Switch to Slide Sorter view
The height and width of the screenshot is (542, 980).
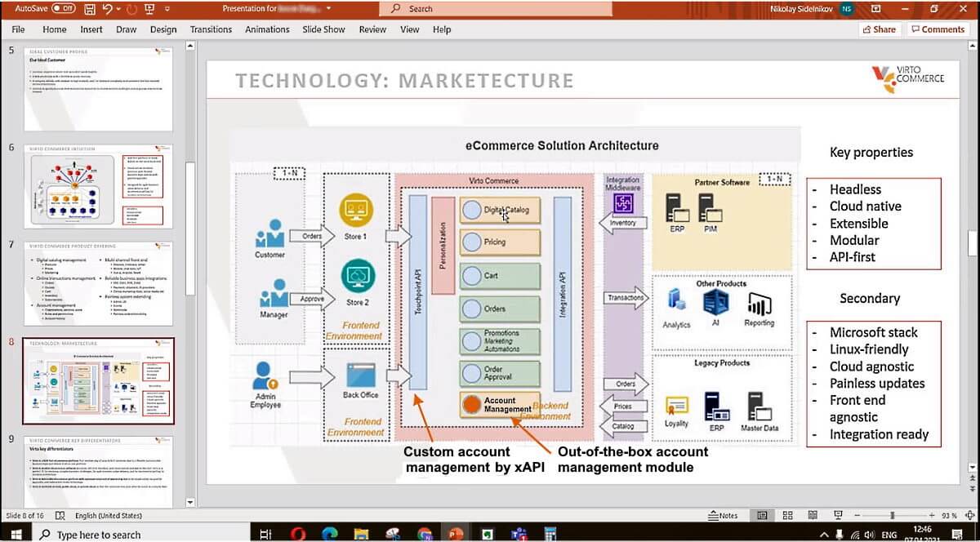coord(787,516)
